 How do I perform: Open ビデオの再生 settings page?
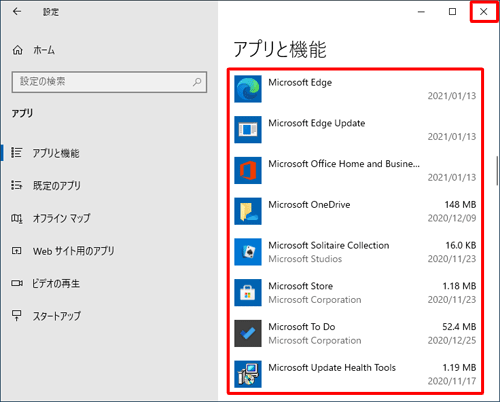pos(56,283)
